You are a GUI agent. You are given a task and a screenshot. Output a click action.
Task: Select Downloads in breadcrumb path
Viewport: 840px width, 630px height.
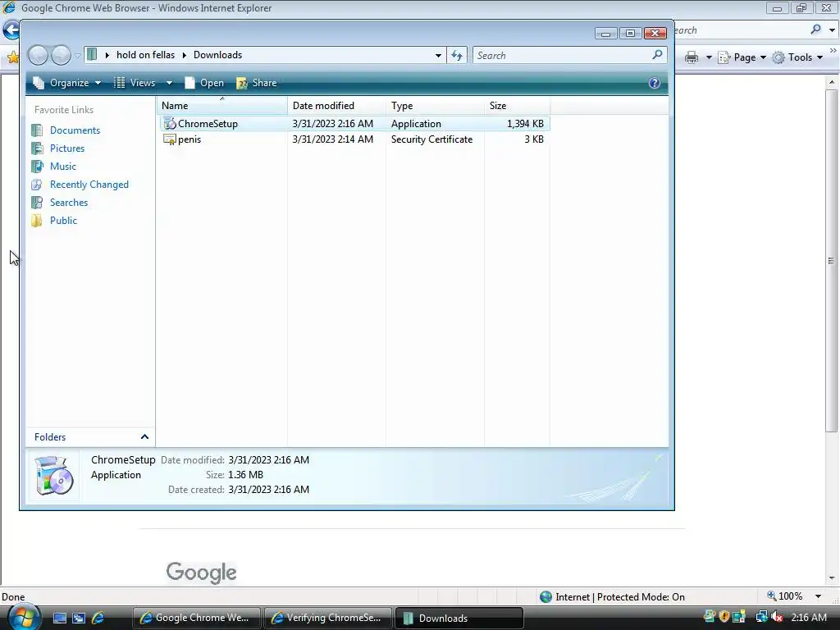[x=217, y=55]
